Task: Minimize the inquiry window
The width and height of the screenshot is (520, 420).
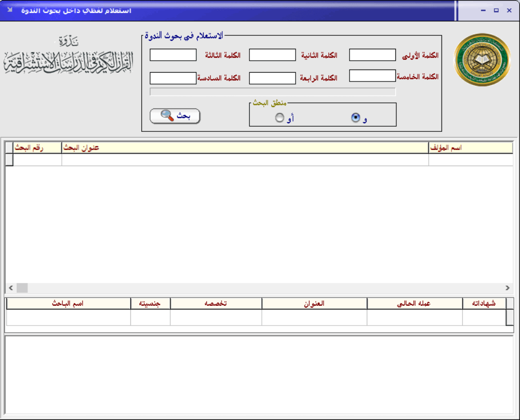Action: pyautogui.click(x=483, y=10)
